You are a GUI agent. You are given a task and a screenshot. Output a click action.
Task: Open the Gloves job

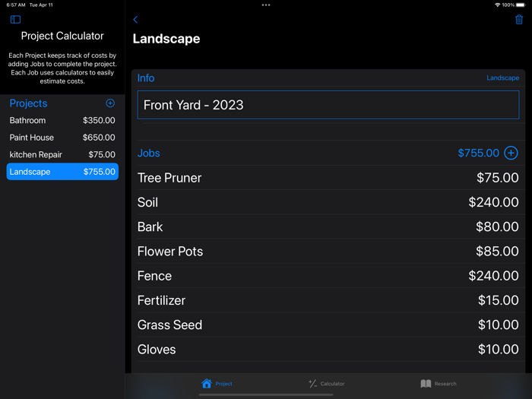(328, 350)
